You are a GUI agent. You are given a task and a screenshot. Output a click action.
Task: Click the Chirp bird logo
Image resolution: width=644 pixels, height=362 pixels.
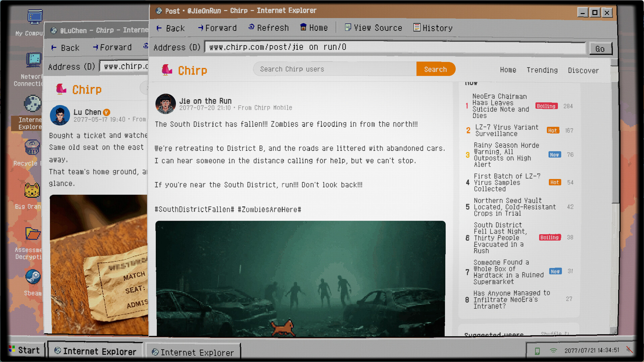tap(166, 70)
